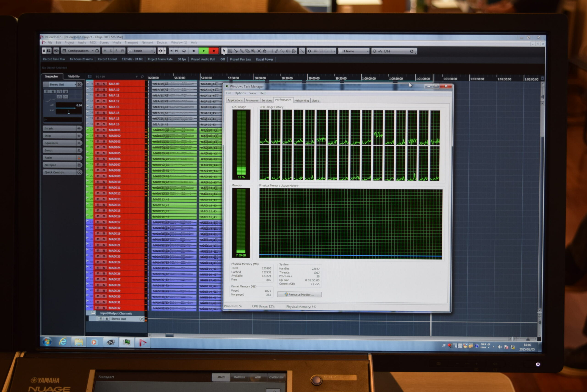This screenshot has height=392, width=587.
Task: Select the Mute X tool
Action: [259, 51]
